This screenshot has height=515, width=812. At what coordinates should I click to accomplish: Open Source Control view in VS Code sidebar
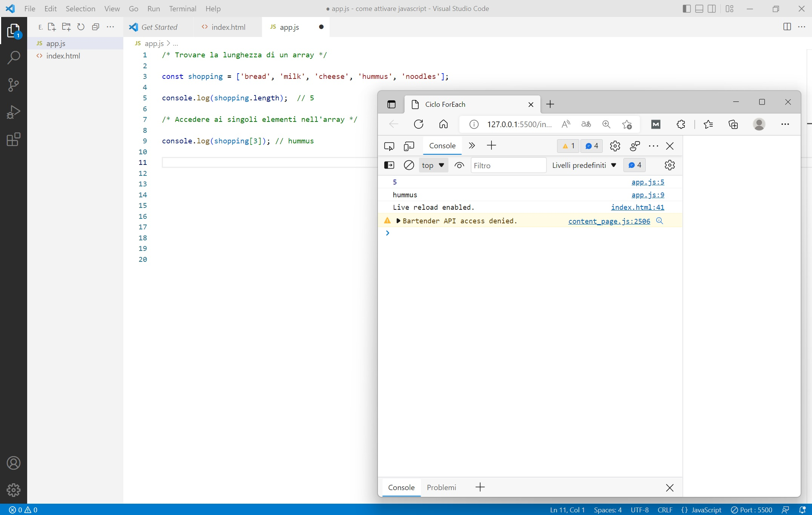point(14,85)
